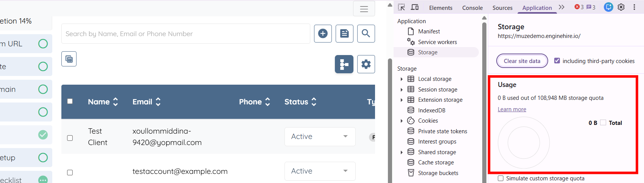
Task: Expand Local storage
Action: [402, 79]
